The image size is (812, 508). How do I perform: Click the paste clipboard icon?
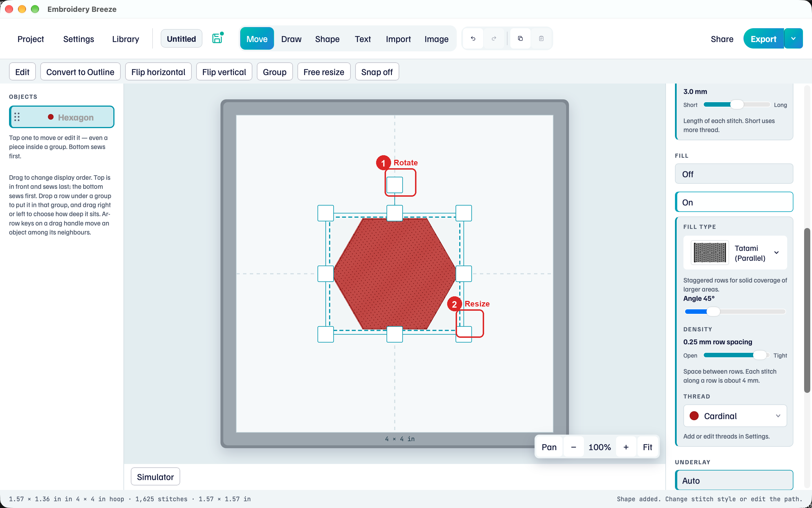click(x=541, y=39)
